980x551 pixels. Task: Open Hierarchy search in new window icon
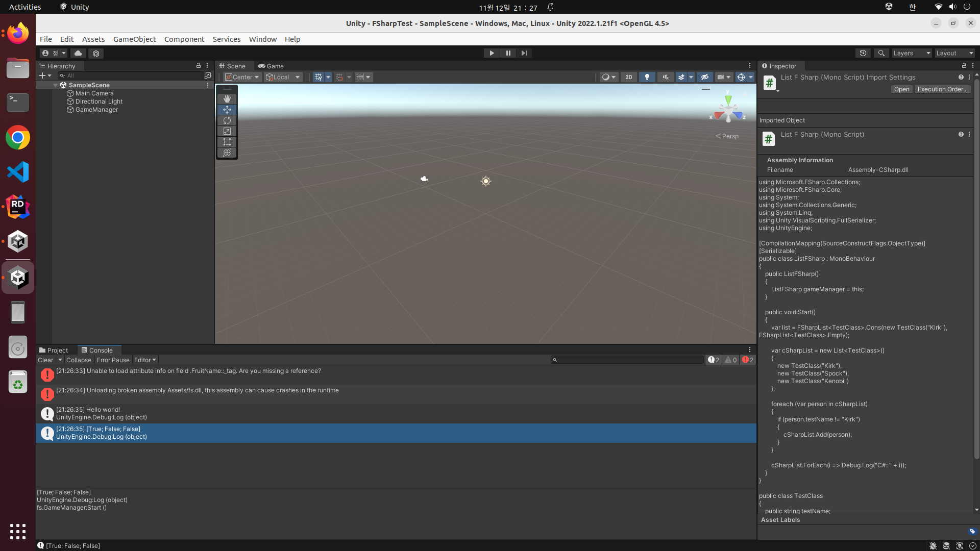[208, 76]
